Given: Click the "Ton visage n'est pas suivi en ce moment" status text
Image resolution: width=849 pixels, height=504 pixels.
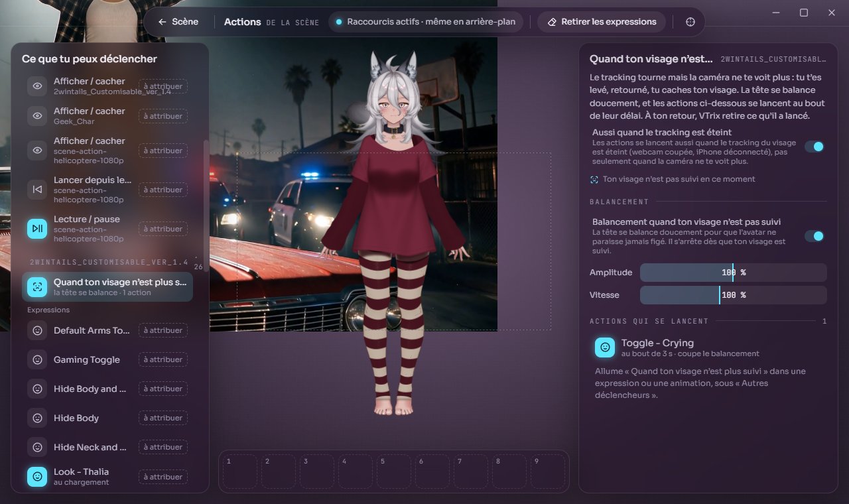Looking at the screenshot, I should (x=679, y=179).
